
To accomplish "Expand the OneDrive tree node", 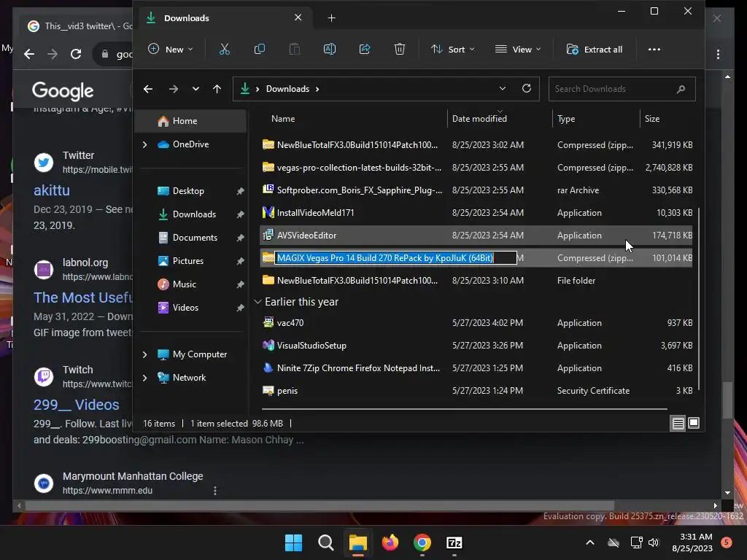I will [x=145, y=144].
